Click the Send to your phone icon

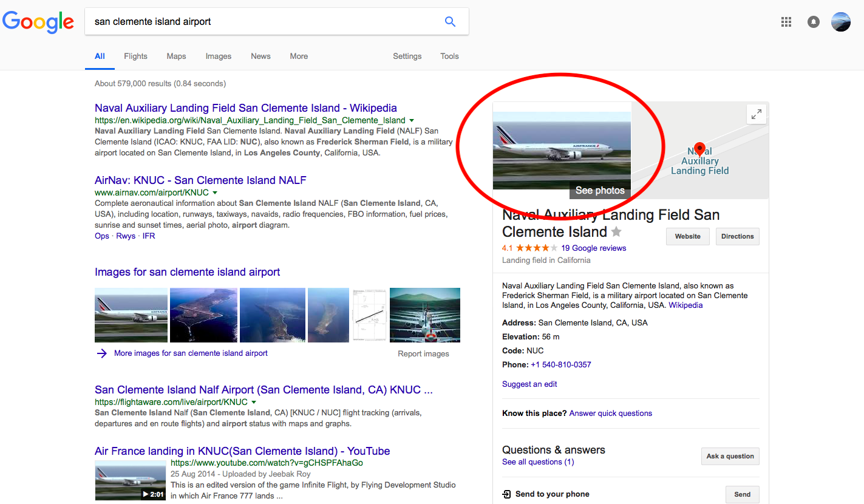click(x=507, y=494)
